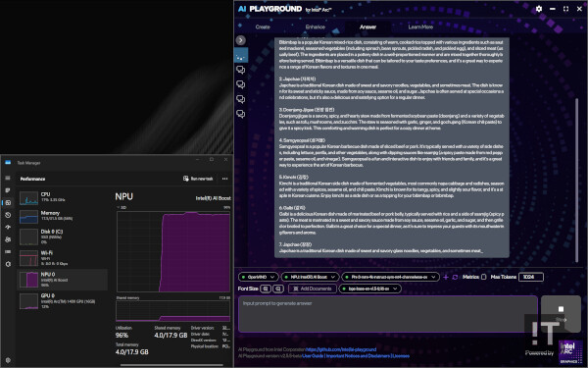Select Memory in Task Manager performance list
Viewport: 588px width, 368px height.
click(63, 216)
